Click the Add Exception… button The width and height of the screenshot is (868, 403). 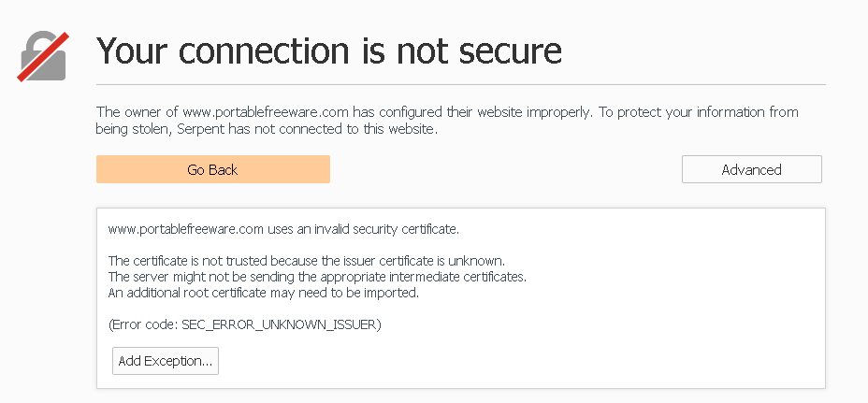(x=166, y=361)
